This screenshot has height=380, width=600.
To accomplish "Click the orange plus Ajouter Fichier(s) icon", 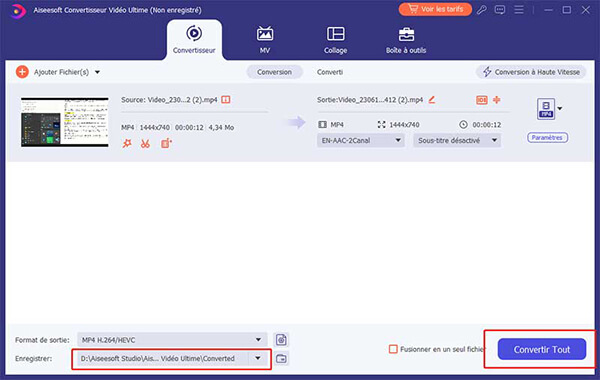I will click(x=22, y=72).
